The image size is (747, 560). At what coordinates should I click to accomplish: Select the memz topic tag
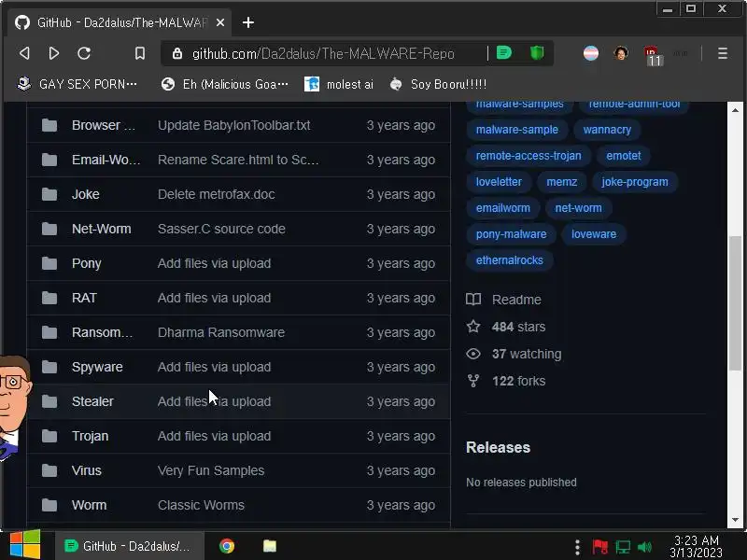(562, 182)
